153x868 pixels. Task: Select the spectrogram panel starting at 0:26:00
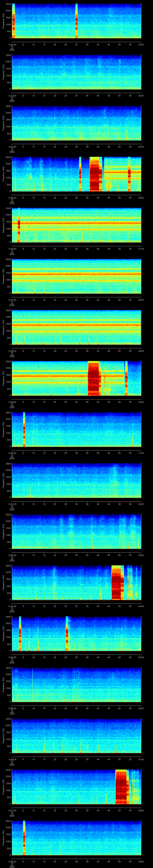click(77, 225)
